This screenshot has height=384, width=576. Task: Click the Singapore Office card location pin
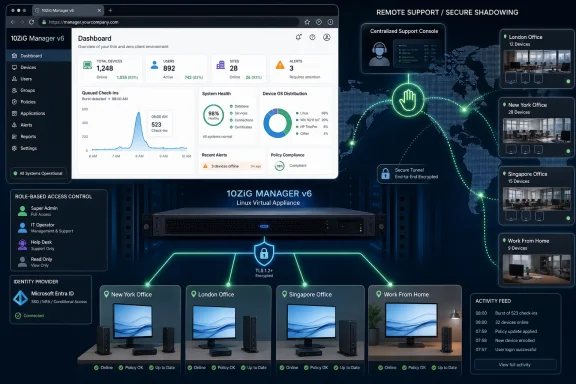point(284,294)
